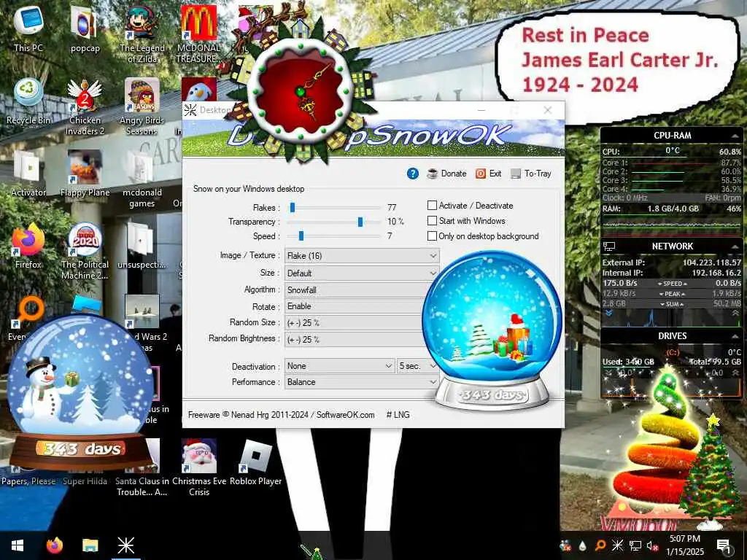Expand the Performance dropdown set to Balance
747x560 pixels.
point(362,382)
